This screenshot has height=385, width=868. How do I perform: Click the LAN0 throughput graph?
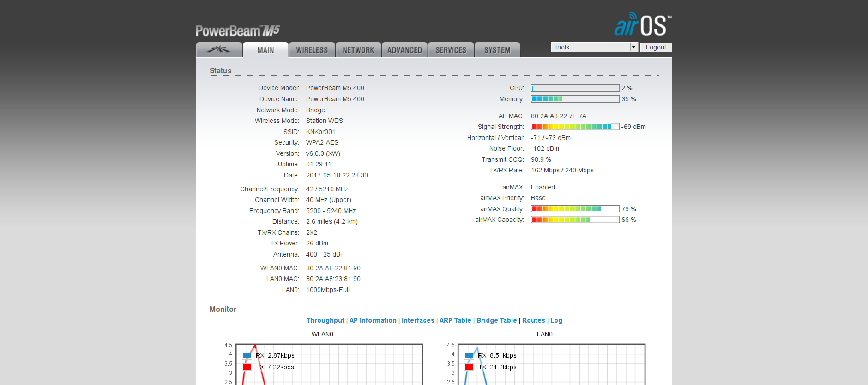click(x=552, y=364)
